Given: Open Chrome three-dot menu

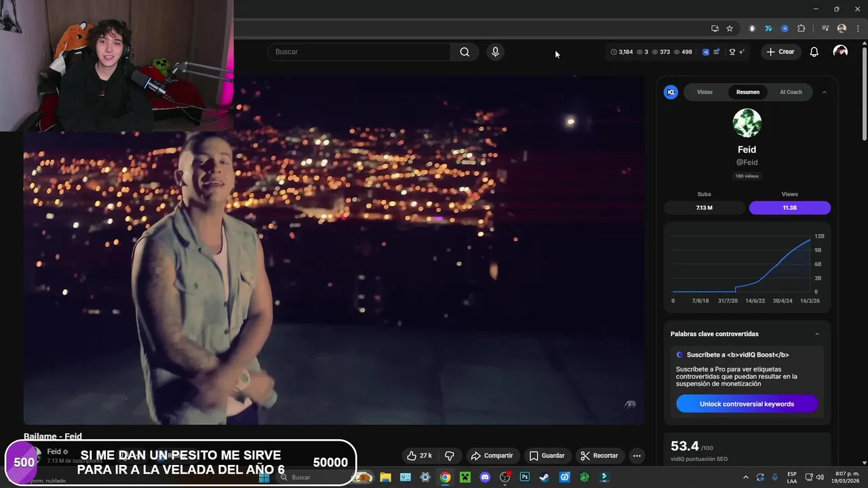Looking at the screenshot, I should click(858, 28).
